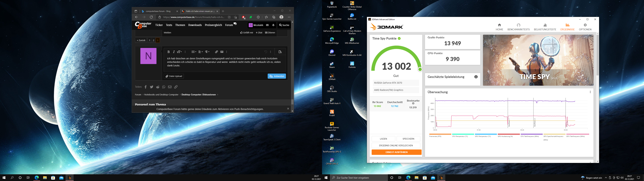Open the editor preview icon
644x181 pixels.
pos(280,52)
